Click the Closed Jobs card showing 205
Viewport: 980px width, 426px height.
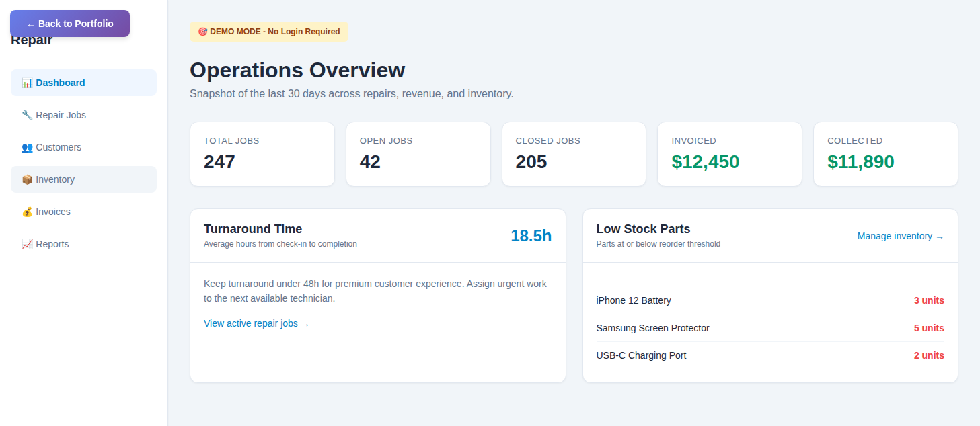tap(574, 154)
